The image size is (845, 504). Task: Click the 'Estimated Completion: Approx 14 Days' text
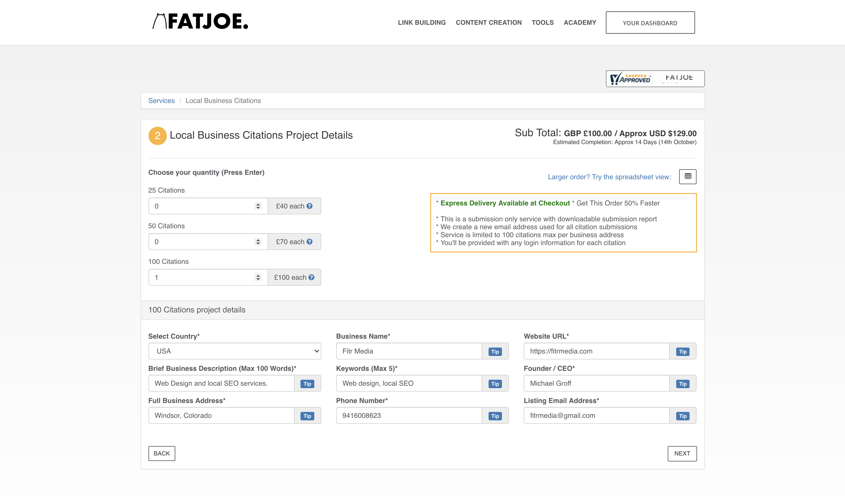[605, 142]
